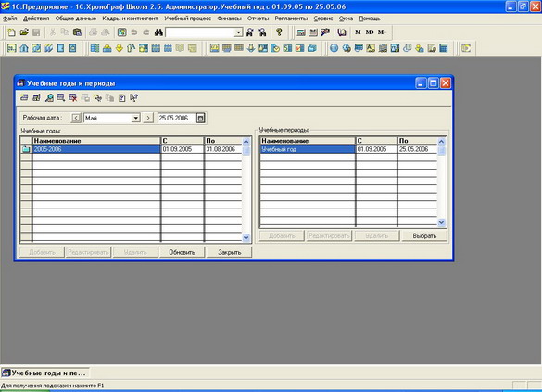Expand the search combo box in main toolbar

pyautogui.click(x=238, y=32)
